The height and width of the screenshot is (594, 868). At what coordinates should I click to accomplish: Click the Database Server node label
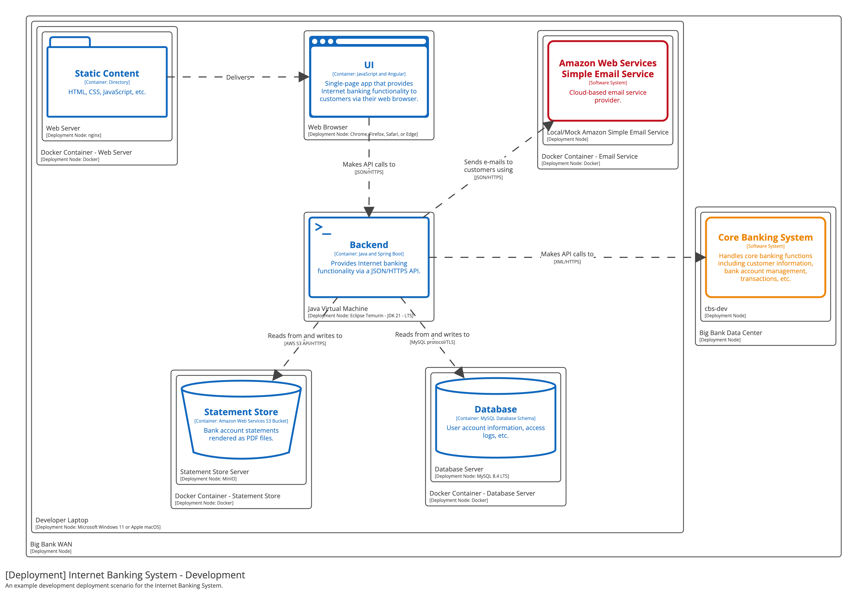click(x=459, y=469)
